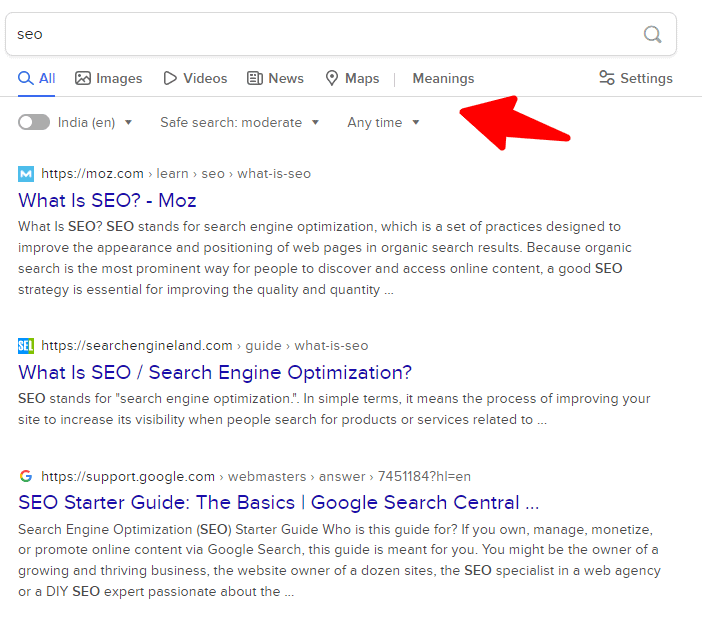Click the Videos tab play icon
Screen dimensions: 702x627
click(x=170, y=78)
